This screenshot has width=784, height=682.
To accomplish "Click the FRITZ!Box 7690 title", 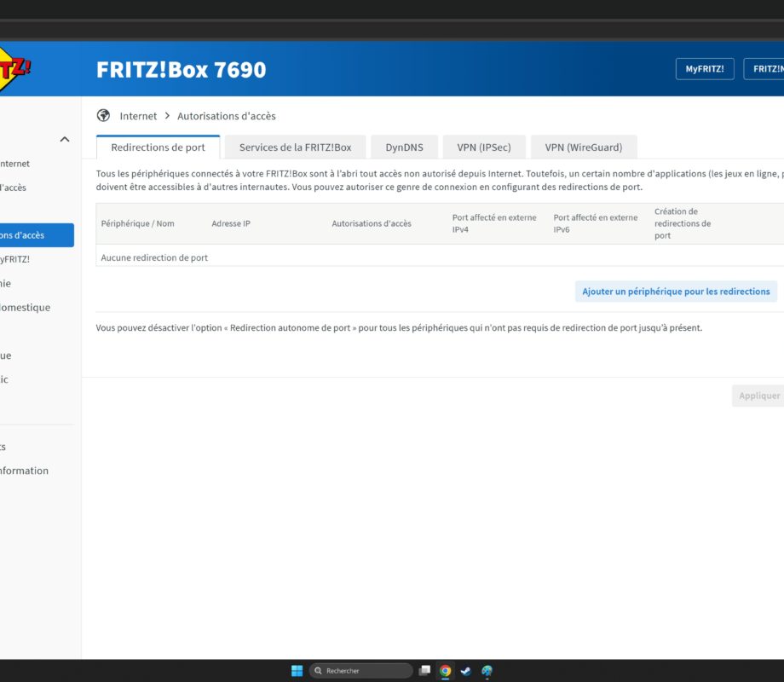I will pos(181,70).
